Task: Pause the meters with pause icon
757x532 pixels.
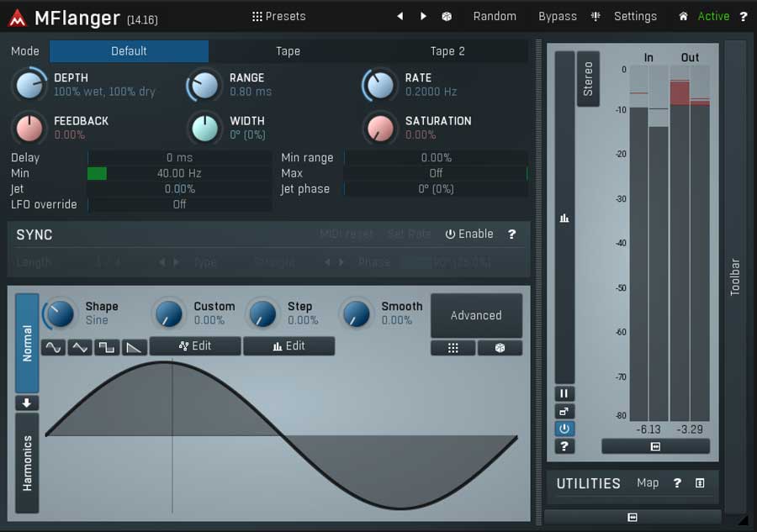Action: click(564, 393)
